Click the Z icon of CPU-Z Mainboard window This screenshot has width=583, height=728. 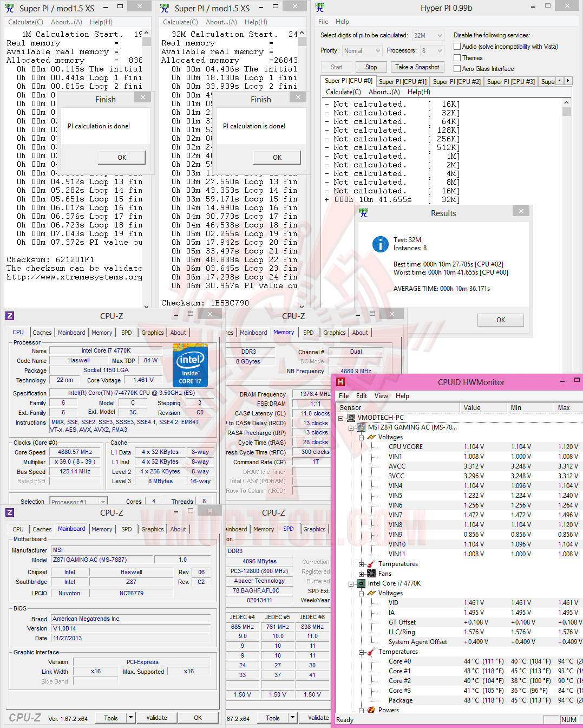coord(10,512)
